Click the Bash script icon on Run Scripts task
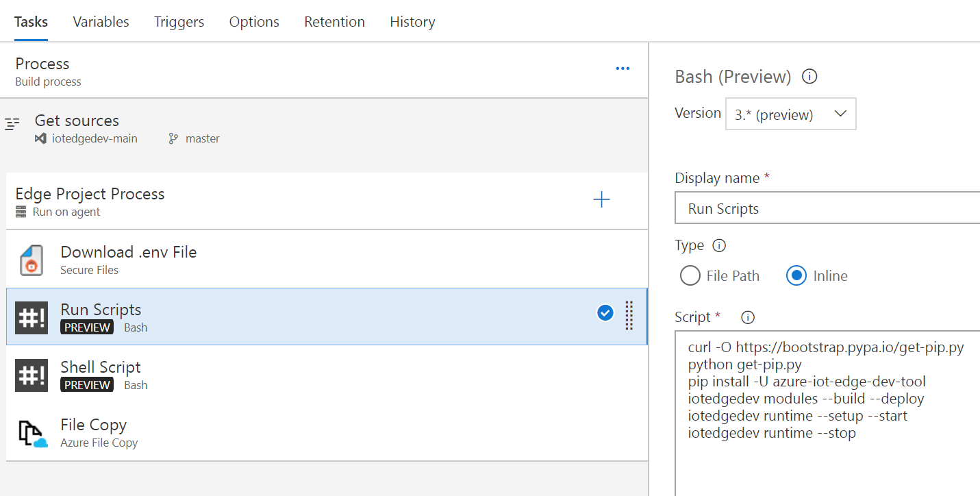 click(x=31, y=316)
